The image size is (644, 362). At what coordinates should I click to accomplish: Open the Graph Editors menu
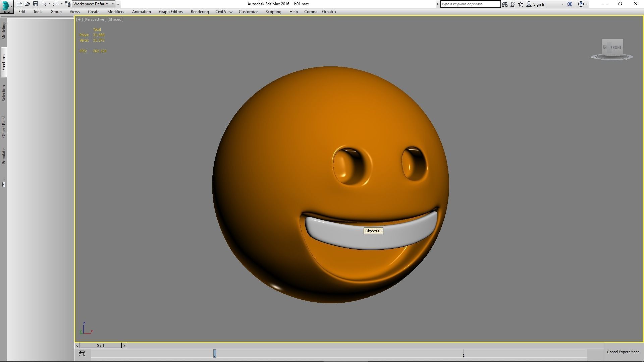point(171,12)
